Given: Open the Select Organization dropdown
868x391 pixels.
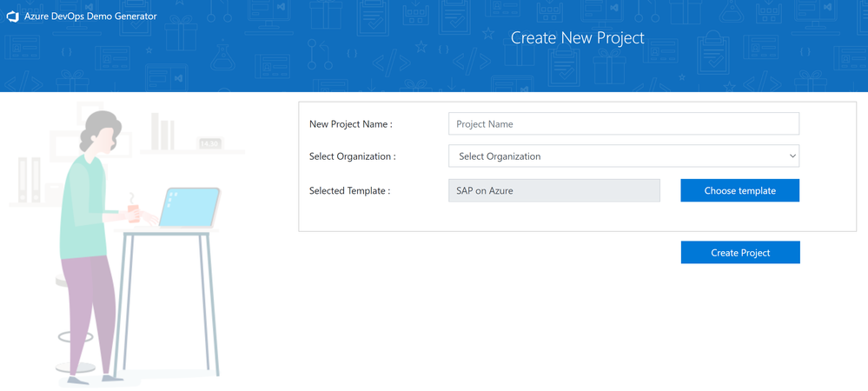Looking at the screenshot, I should pyautogui.click(x=624, y=156).
